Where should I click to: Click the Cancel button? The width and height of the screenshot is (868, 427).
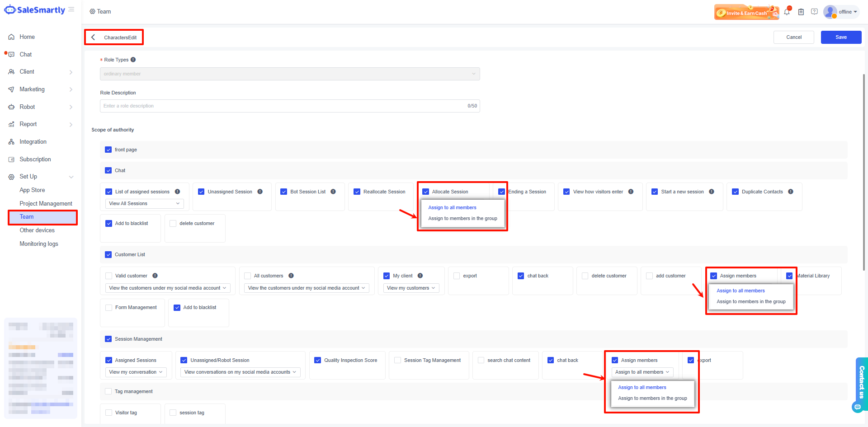point(793,37)
